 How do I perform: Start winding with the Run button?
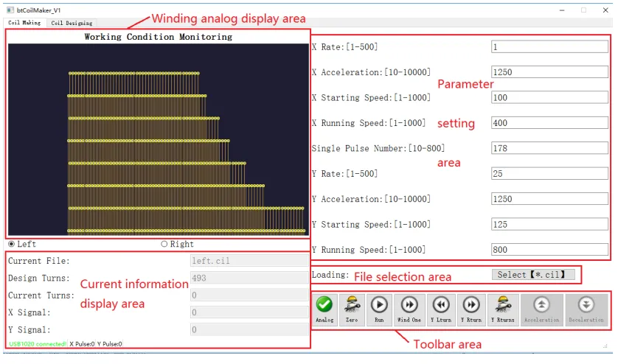pyautogui.click(x=379, y=309)
